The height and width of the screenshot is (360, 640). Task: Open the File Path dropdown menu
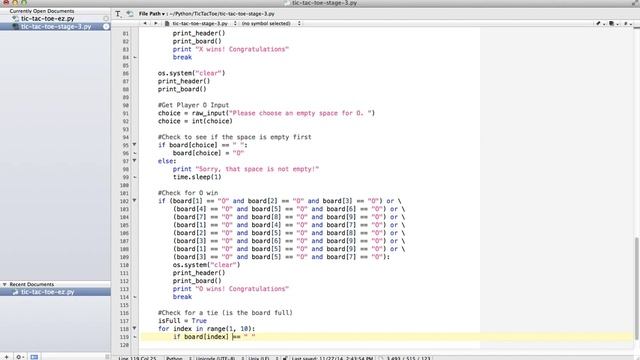[x=151, y=14]
